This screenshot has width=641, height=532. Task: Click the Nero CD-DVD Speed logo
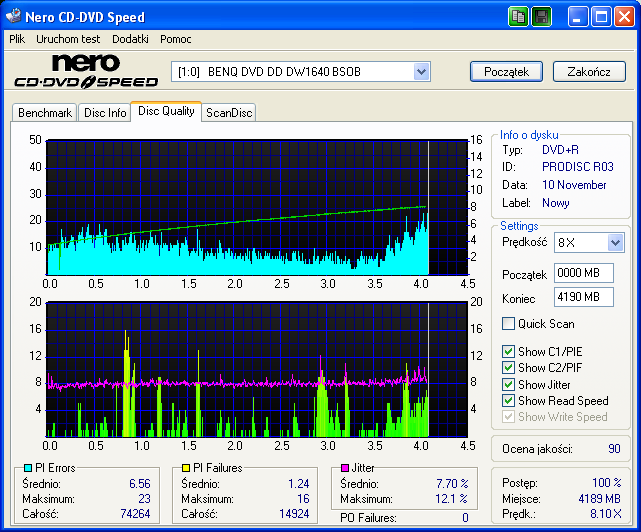click(86, 71)
